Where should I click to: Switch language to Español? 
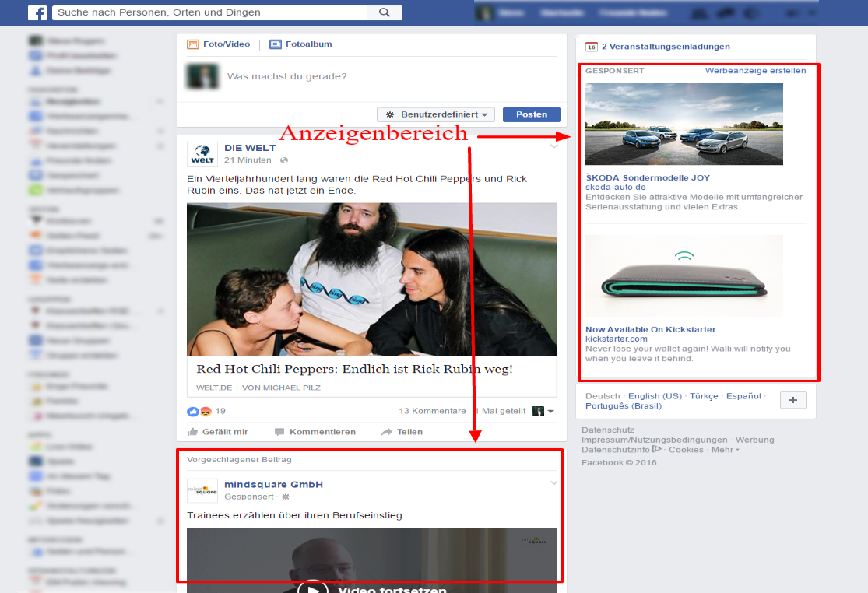743,396
